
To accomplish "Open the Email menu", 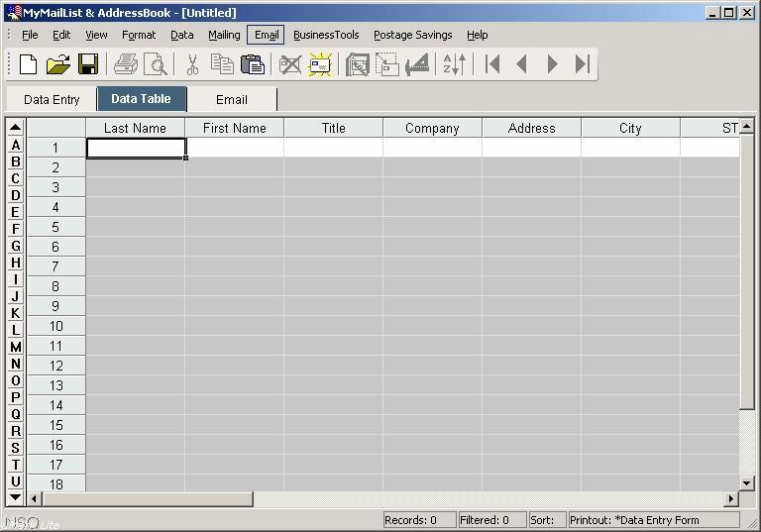I will point(266,35).
